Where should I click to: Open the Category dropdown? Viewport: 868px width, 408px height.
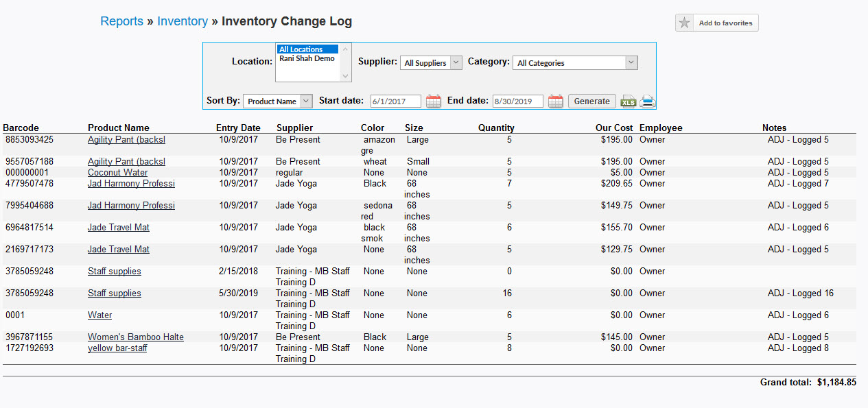(631, 62)
